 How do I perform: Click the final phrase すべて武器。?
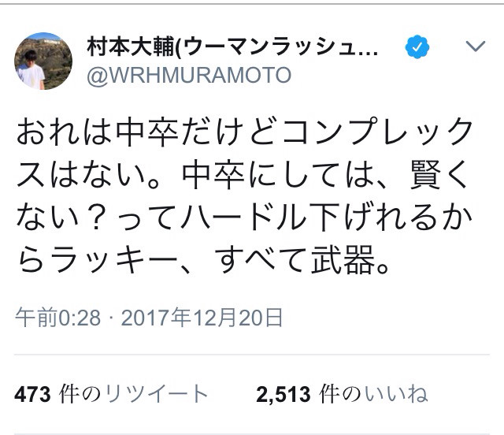[302, 259]
